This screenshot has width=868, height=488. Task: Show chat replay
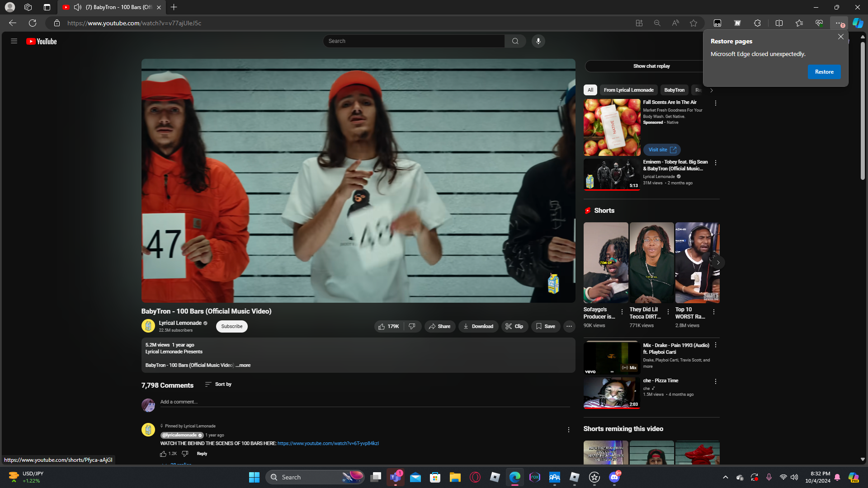click(x=651, y=66)
